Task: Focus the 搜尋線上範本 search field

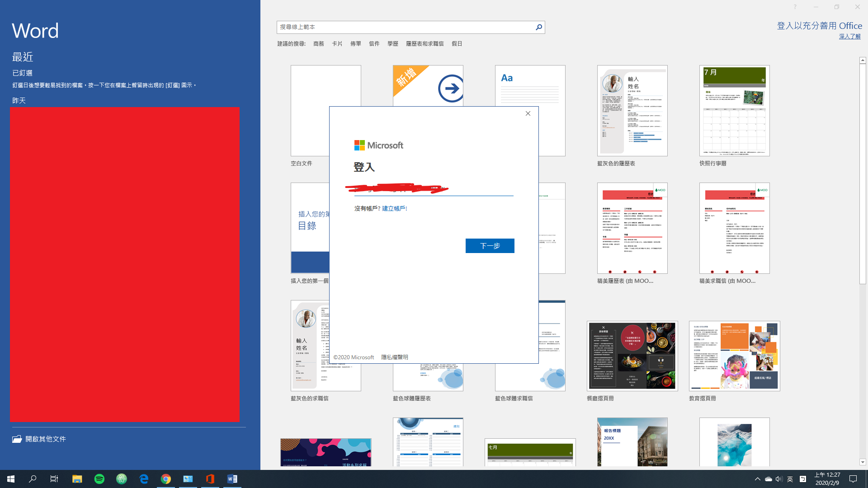Action: 406,27
